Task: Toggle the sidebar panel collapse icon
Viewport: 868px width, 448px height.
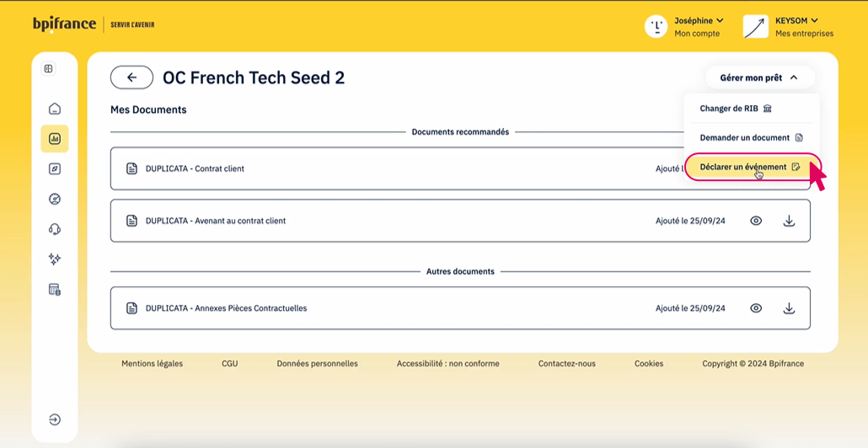Action: pos(49,69)
